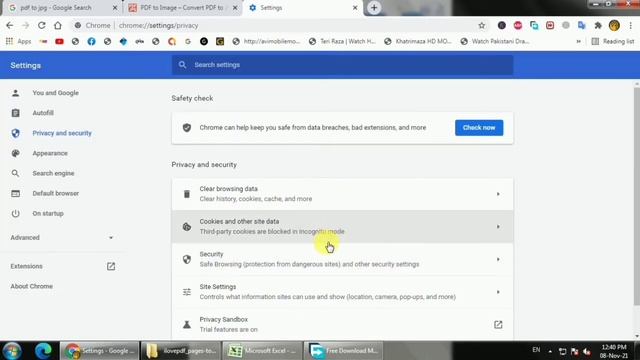Open 'About Chrome' page

31,286
